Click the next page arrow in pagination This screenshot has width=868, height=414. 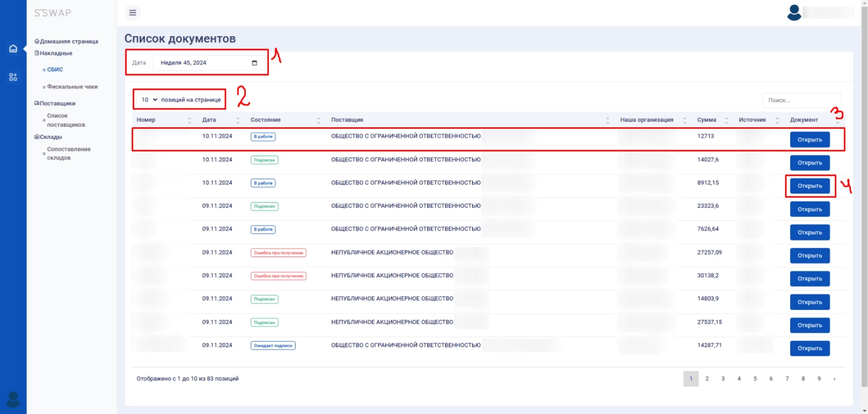(x=835, y=379)
